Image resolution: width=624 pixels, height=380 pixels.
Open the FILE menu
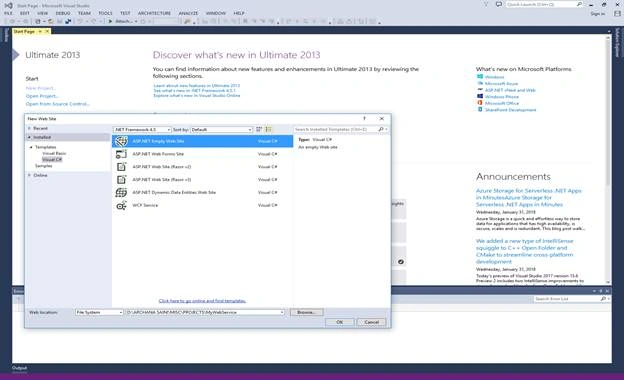(8, 13)
